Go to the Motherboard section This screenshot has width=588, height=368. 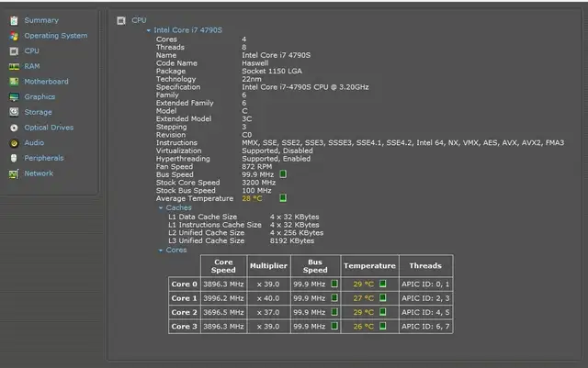[x=46, y=82]
